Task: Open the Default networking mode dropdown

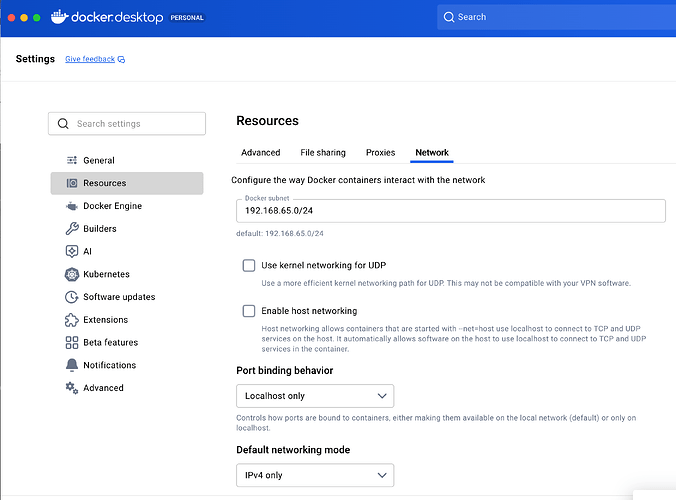Action: click(314, 475)
